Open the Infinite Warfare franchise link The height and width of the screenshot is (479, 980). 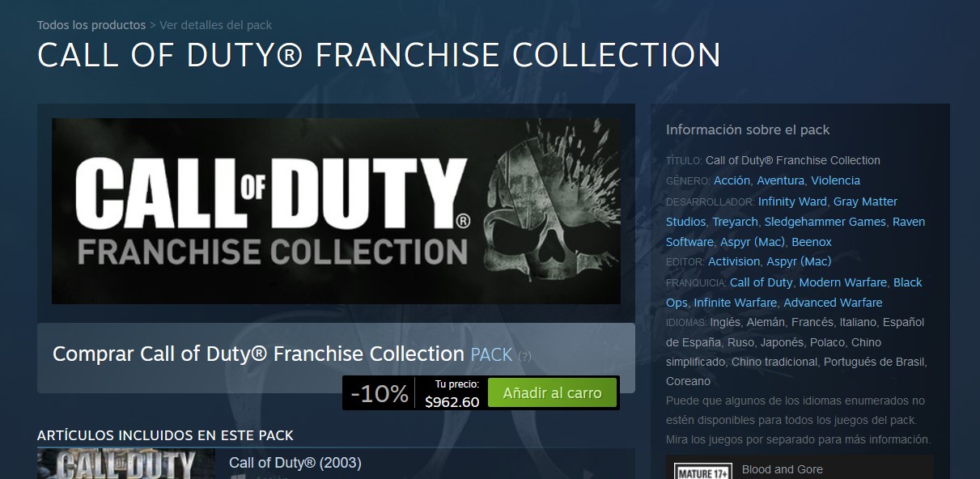point(736,303)
